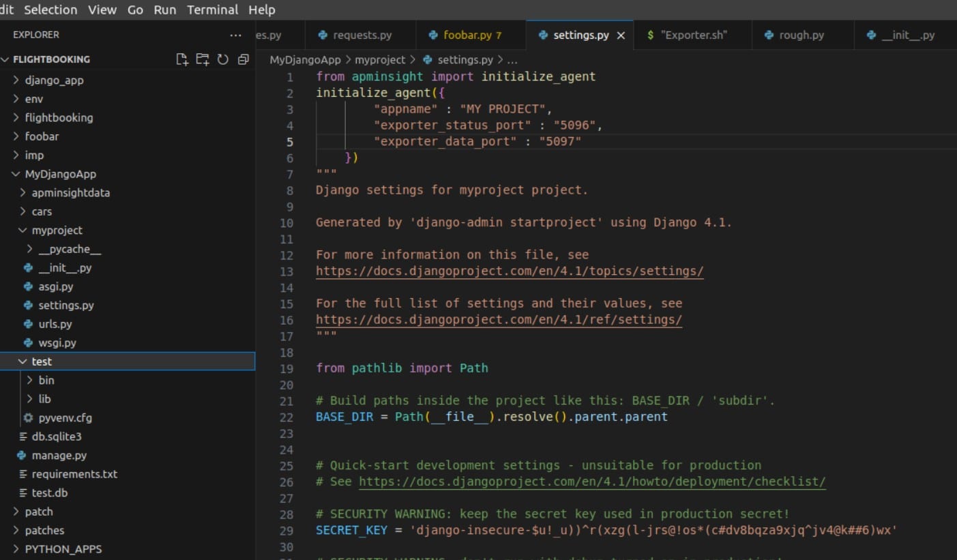Click the Python icon beside wsgi.py
This screenshot has width=957, height=560.
(x=28, y=342)
